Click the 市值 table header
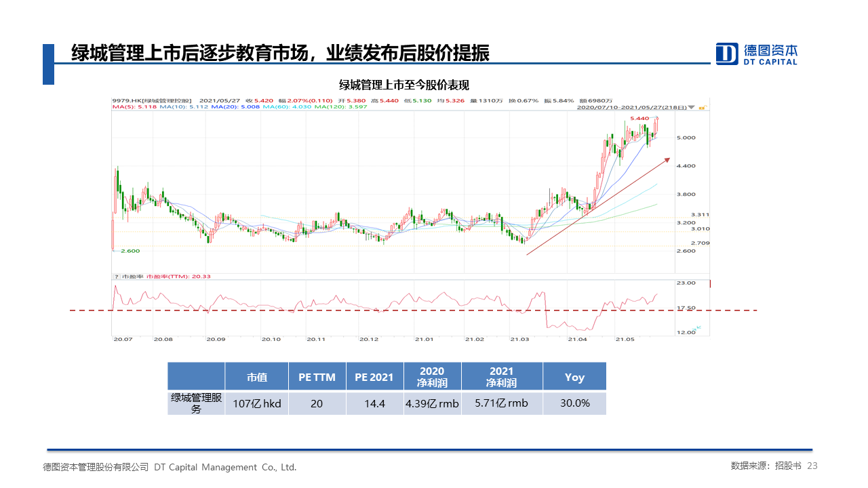 257,377
